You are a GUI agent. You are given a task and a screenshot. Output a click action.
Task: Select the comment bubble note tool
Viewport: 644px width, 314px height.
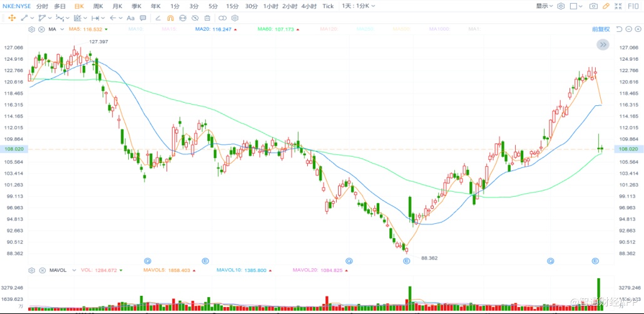[143, 18]
